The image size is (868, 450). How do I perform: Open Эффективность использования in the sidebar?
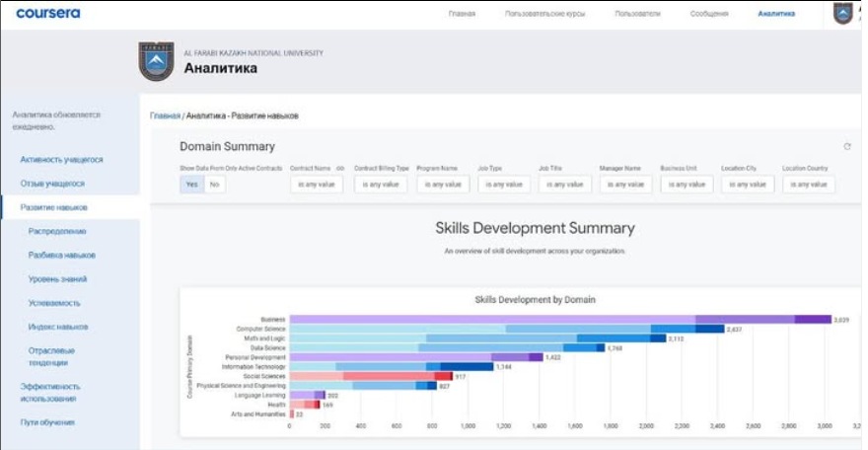click(50, 393)
